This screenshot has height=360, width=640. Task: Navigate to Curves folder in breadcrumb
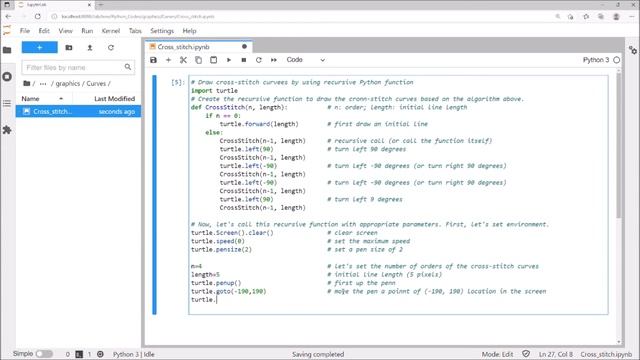pyautogui.click(x=96, y=83)
